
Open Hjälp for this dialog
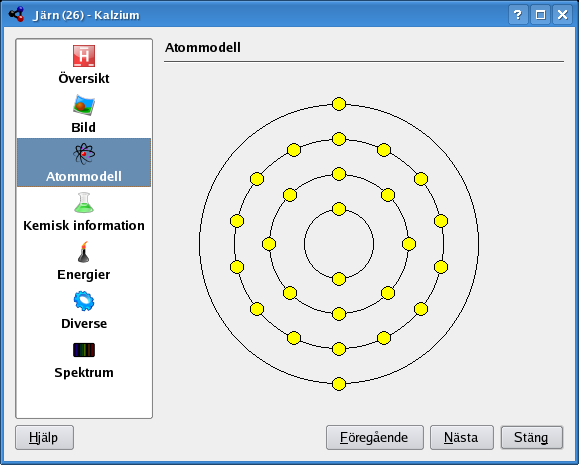tap(44, 438)
